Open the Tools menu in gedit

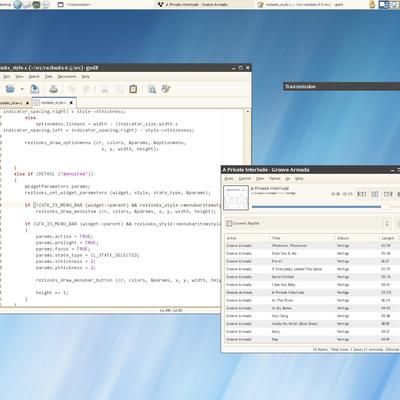[x=49, y=77]
